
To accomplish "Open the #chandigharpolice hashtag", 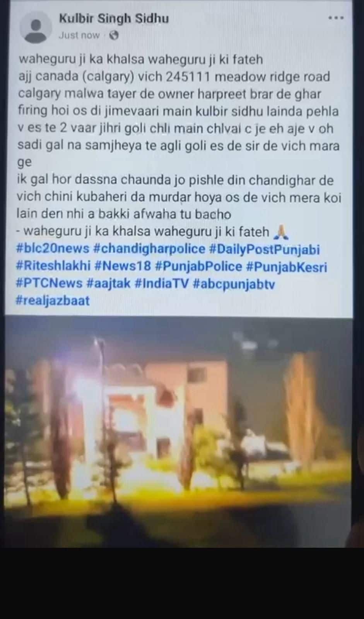I will [x=149, y=249].
